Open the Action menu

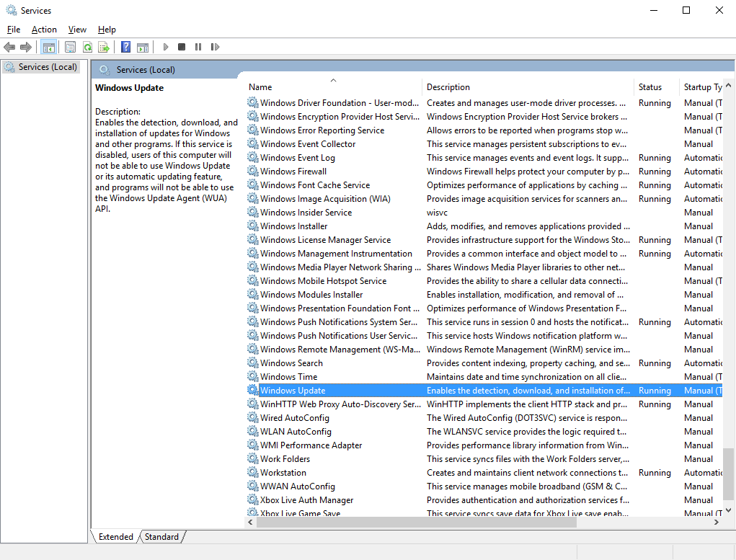coord(44,30)
